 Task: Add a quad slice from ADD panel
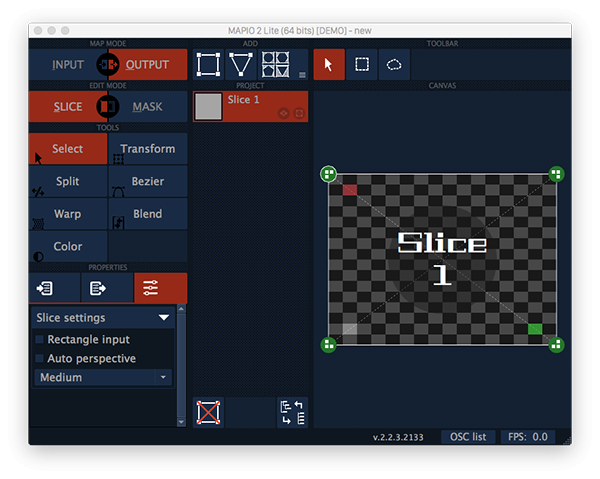point(208,64)
